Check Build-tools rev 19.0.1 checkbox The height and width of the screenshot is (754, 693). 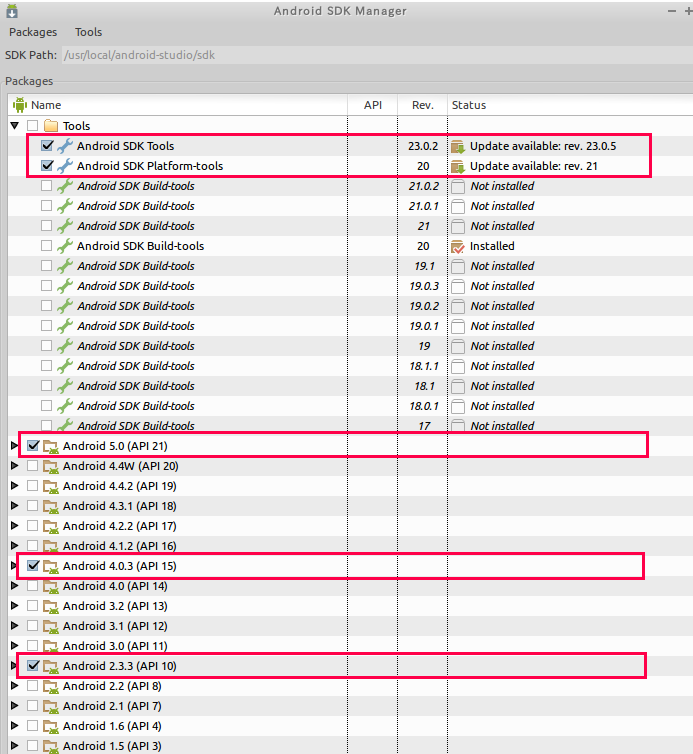47,326
